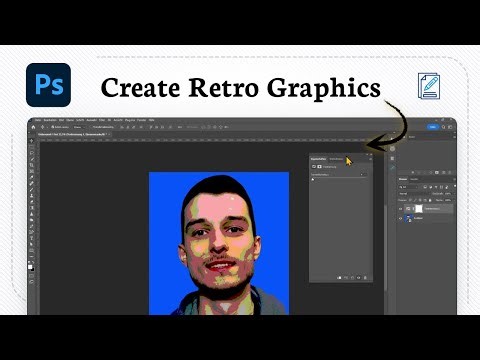The height and width of the screenshot is (360, 480).
Task: Click the mask icon in Properties panel
Action: coord(319,167)
